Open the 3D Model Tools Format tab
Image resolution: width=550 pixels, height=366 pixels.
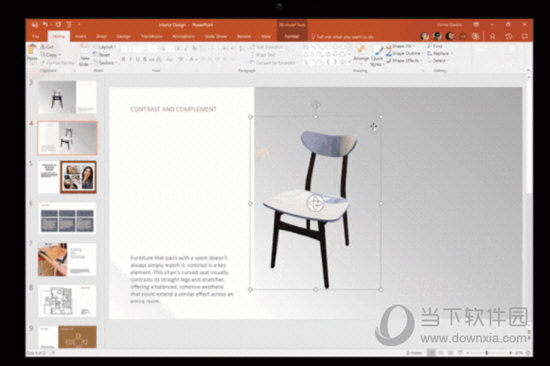(x=291, y=36)
